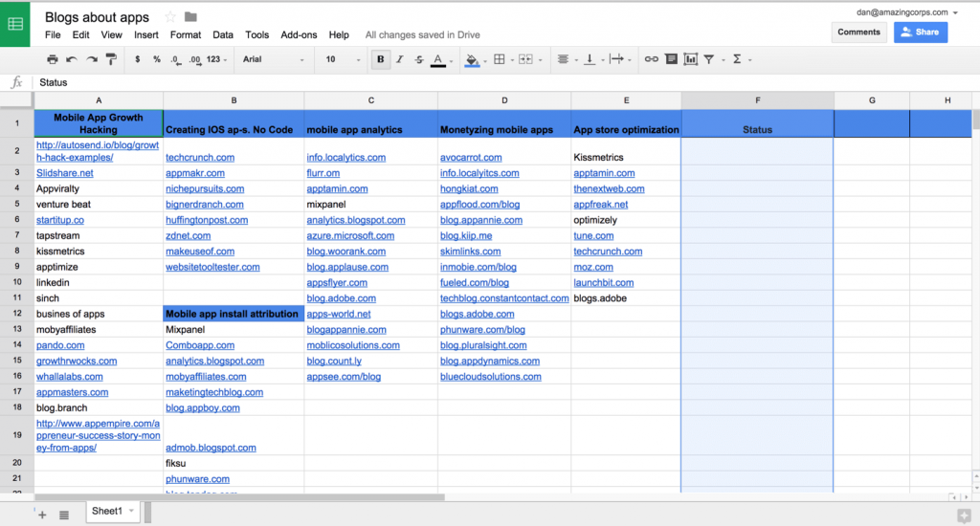Select the Kissmetrics cell in column E

(x=626, y=151)
